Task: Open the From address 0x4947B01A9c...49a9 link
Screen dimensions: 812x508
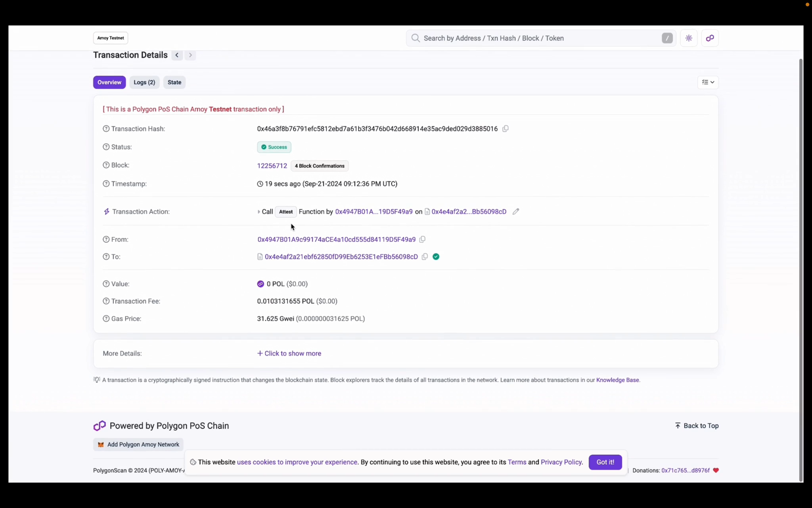Action: click(337, 239)
